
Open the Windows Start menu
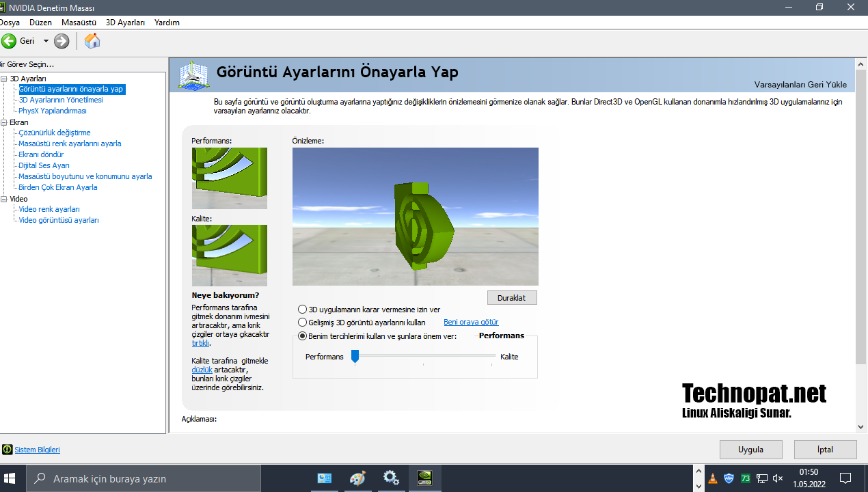[10, 478]
